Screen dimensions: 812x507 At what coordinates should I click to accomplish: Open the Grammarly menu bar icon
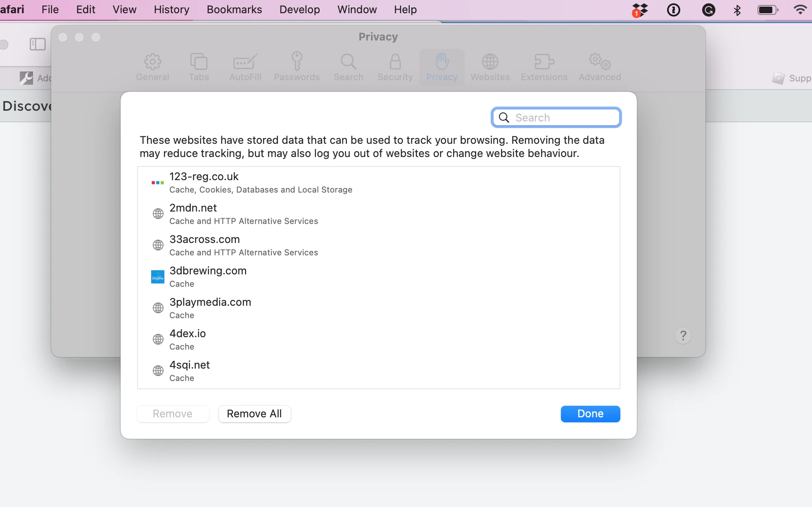(708, 10)
